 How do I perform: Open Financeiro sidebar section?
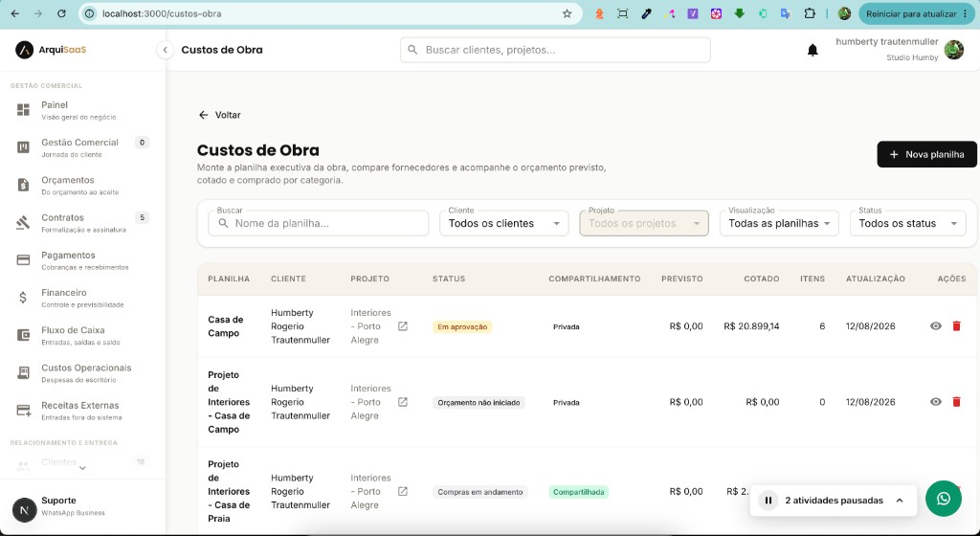(x=82, y=298)
